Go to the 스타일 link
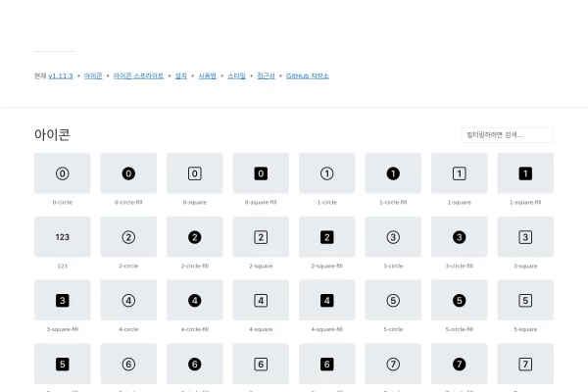Screen dimensions: 588x392 [x=236, y=75]
